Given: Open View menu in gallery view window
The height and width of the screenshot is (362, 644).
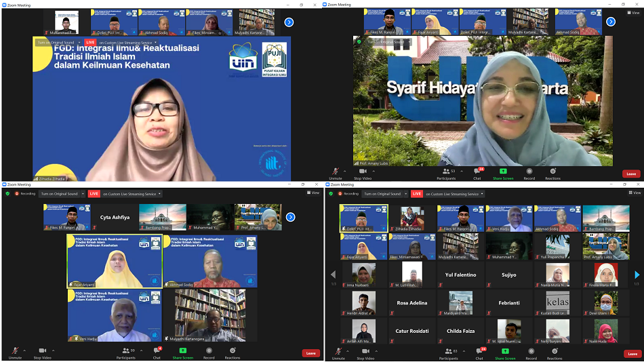Looking at the screenshot, I should [635, 193].
